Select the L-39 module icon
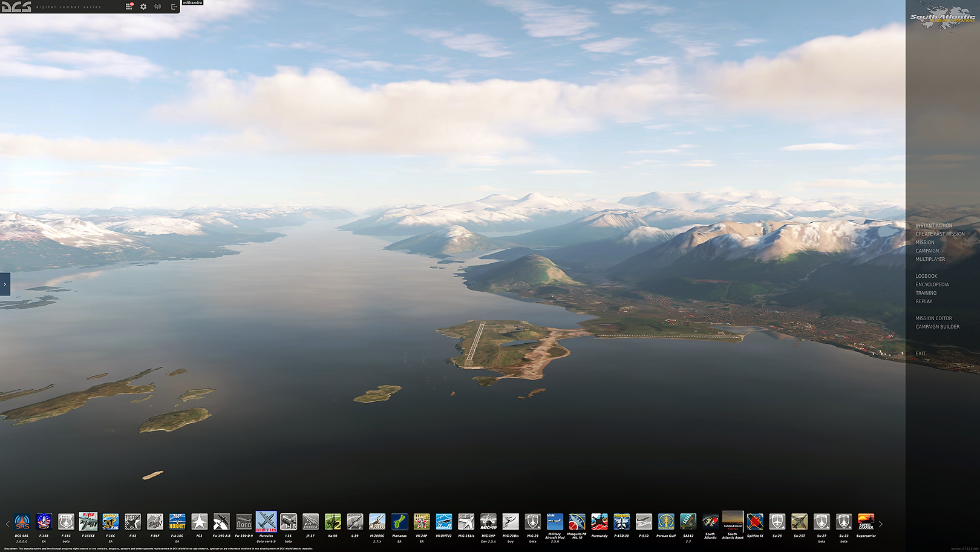Viewport: 980px width, 552px height. pos(355,522)
